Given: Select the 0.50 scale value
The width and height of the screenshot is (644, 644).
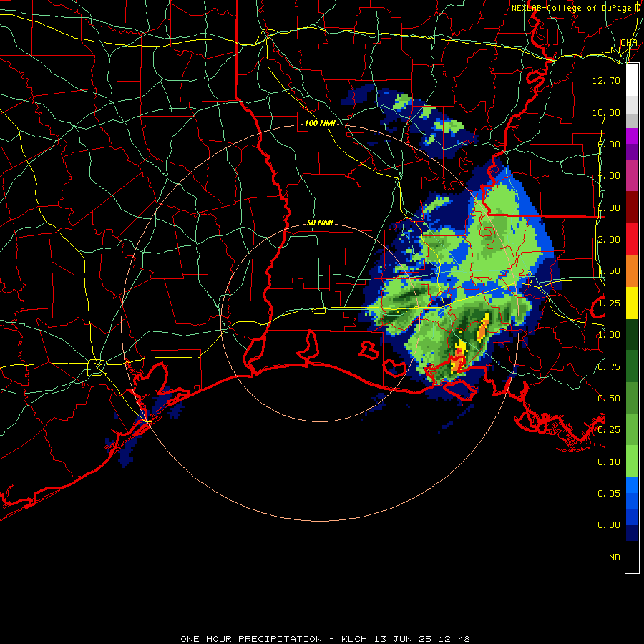Looking at the screenshot, I should click(x=609, y=399).
